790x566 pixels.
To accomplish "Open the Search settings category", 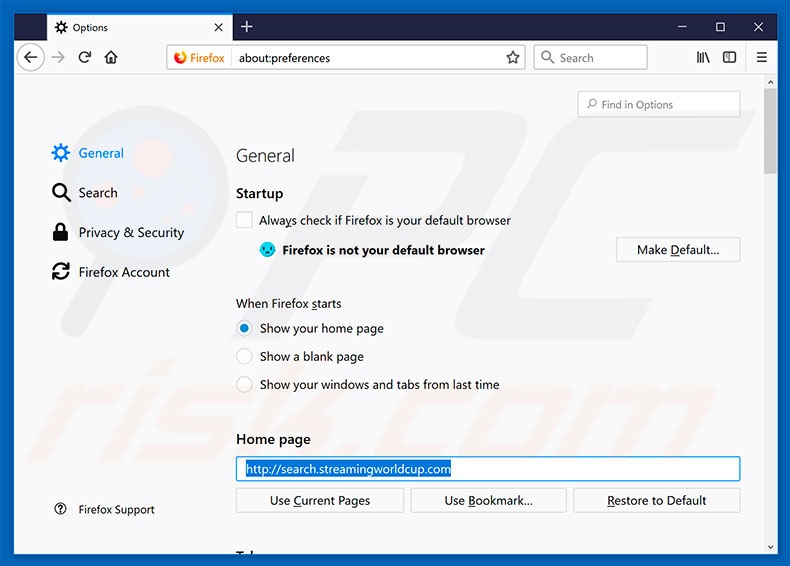I will click(x=85, y=193).
